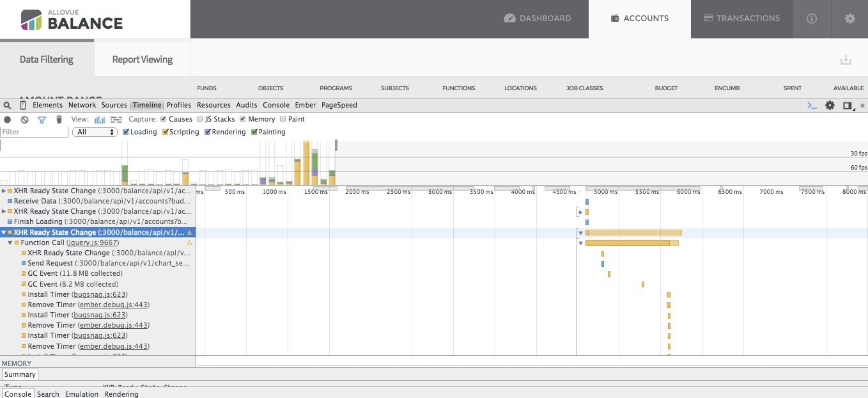The width and height of the screenshot is (868, 398).
Task: Open the PageSpeed tab
Action: click(339, 105)
